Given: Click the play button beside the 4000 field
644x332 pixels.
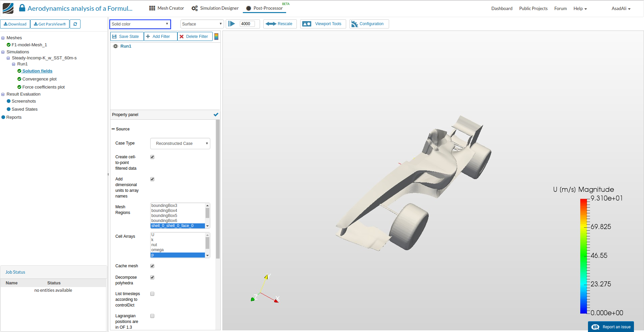Looking at the screenshot, I should pos(232,24).
